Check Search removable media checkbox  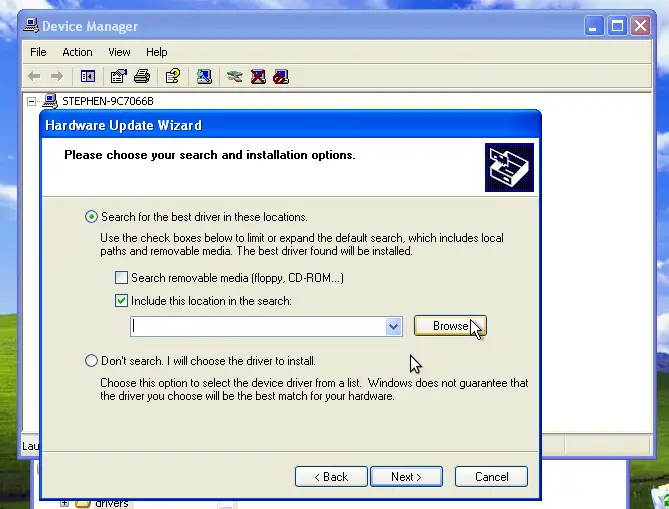(121, 278)
